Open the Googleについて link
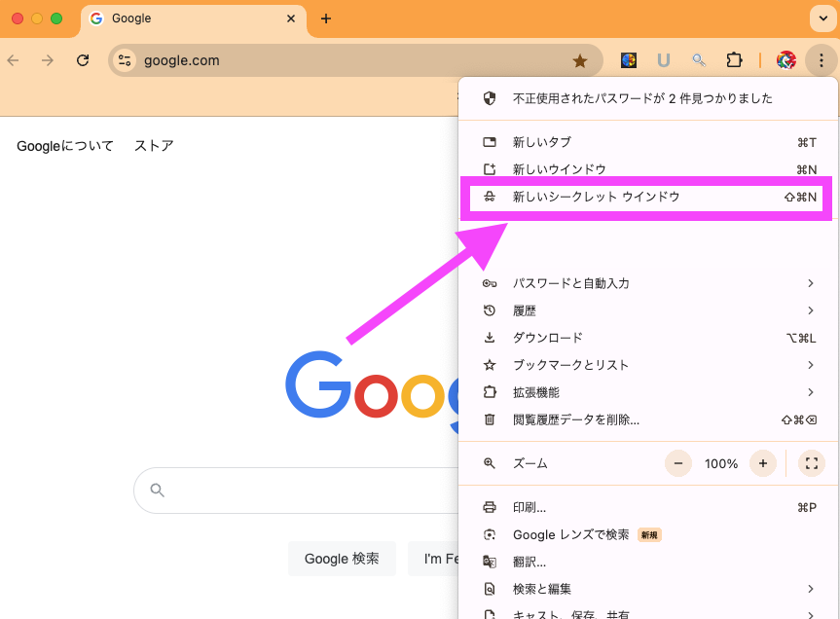This screenshot has width=840, height=619. [65, 146]
